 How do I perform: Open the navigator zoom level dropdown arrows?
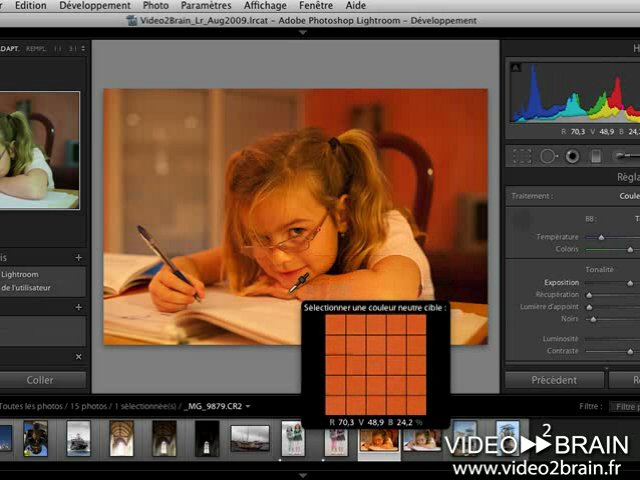(x=83, y=49)
